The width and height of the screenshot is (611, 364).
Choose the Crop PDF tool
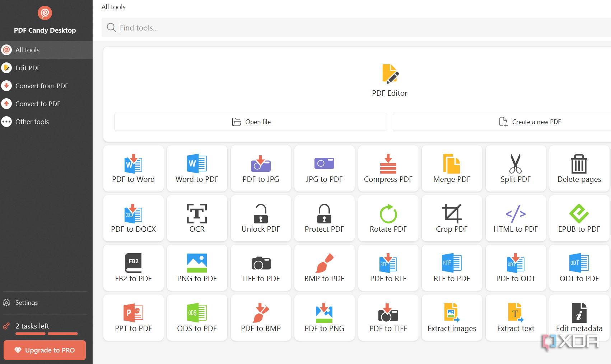[x=452, y=218]
